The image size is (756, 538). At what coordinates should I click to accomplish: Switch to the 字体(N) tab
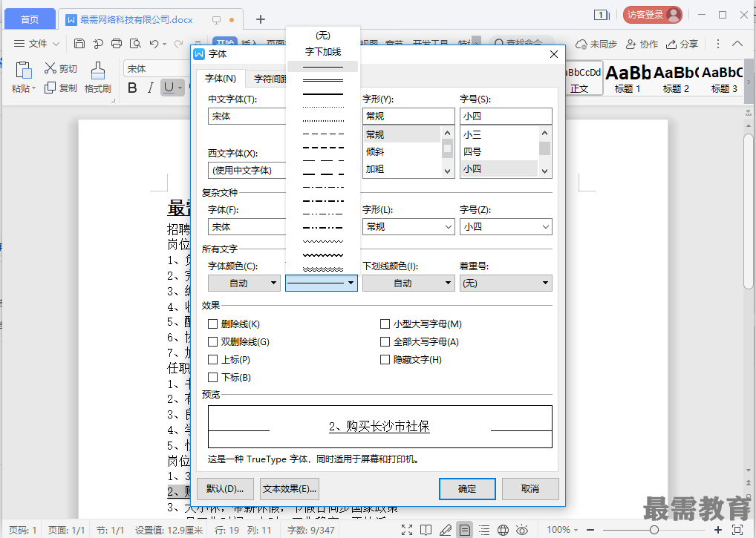point(221,79)
